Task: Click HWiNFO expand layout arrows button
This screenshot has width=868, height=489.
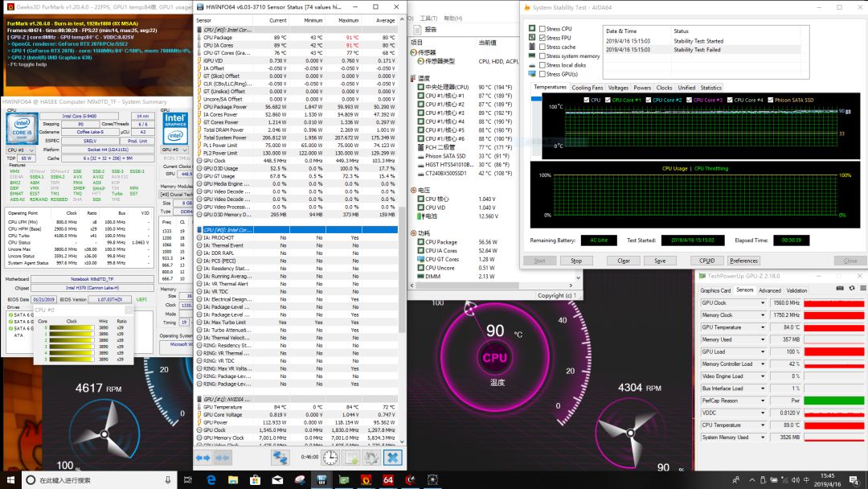Action: [203, 458]
